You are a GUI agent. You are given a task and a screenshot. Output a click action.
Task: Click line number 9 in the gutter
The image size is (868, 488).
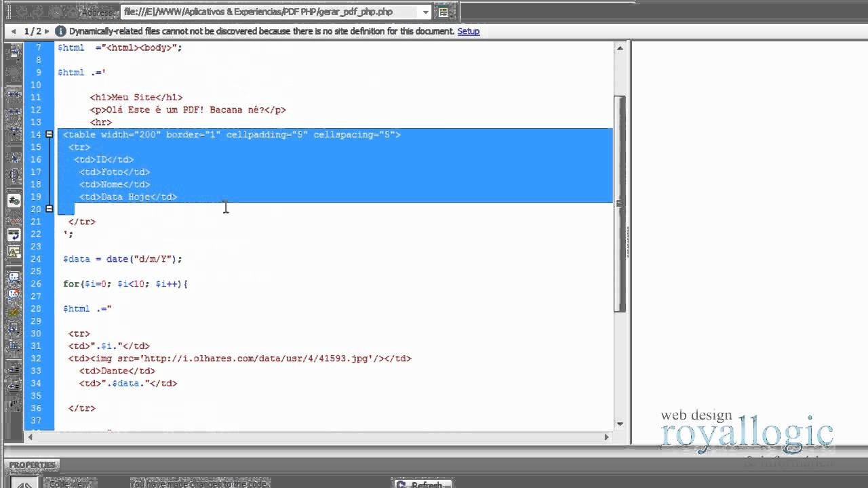39,73
